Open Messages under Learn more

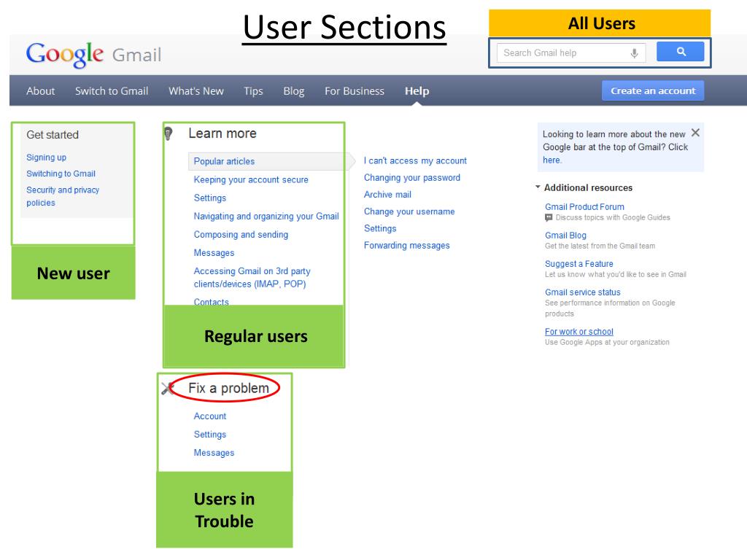[214, 253]
